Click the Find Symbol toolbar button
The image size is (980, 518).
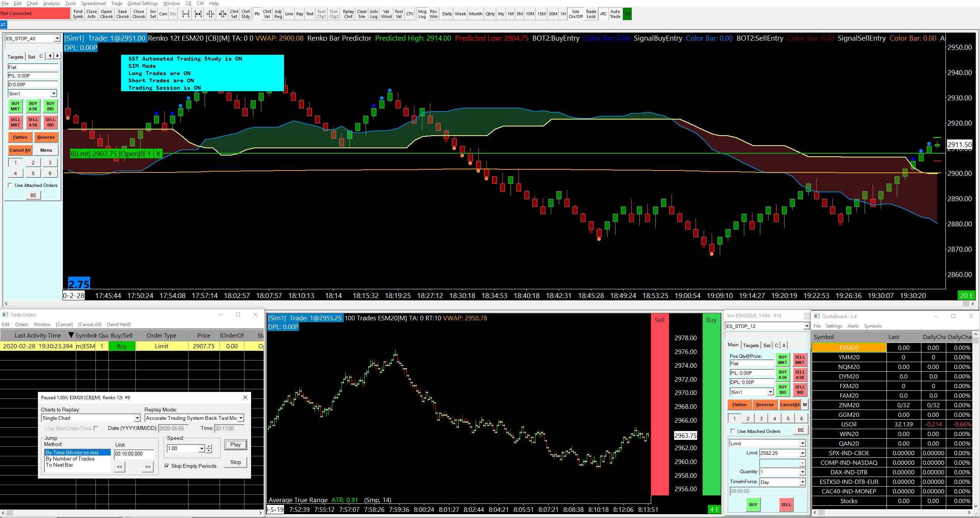point(78,14)
